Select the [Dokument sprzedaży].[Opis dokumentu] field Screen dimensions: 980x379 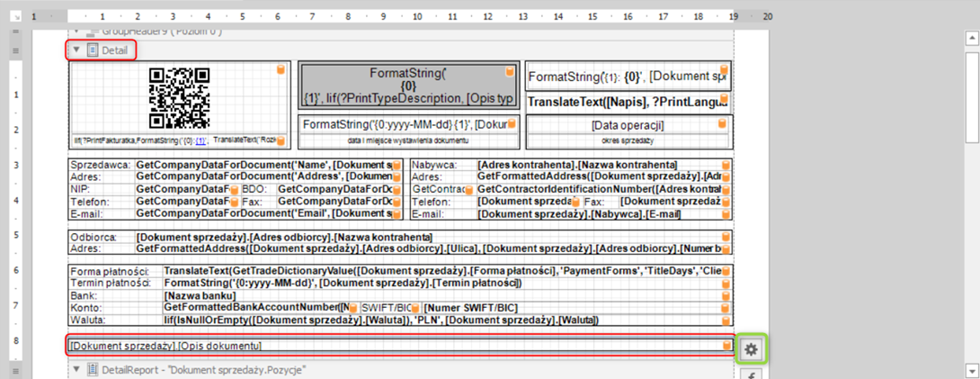[360, 347]
